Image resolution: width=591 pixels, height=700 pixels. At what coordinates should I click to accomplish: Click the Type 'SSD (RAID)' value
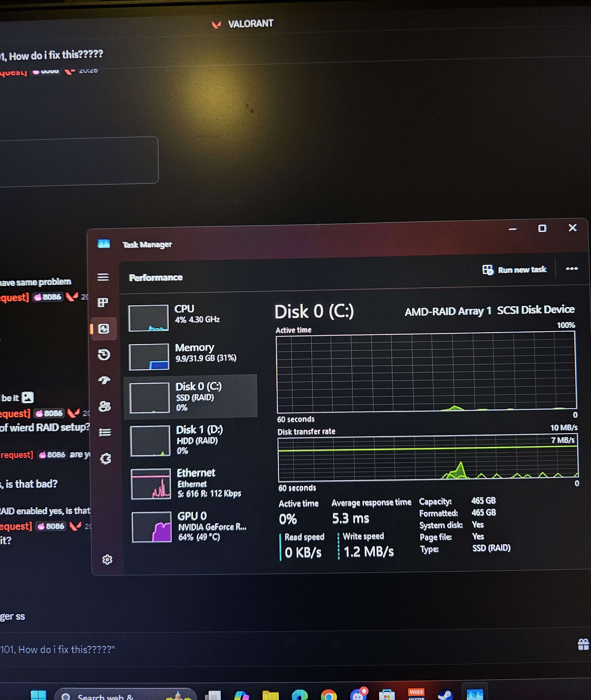click(x=491, y=548)
